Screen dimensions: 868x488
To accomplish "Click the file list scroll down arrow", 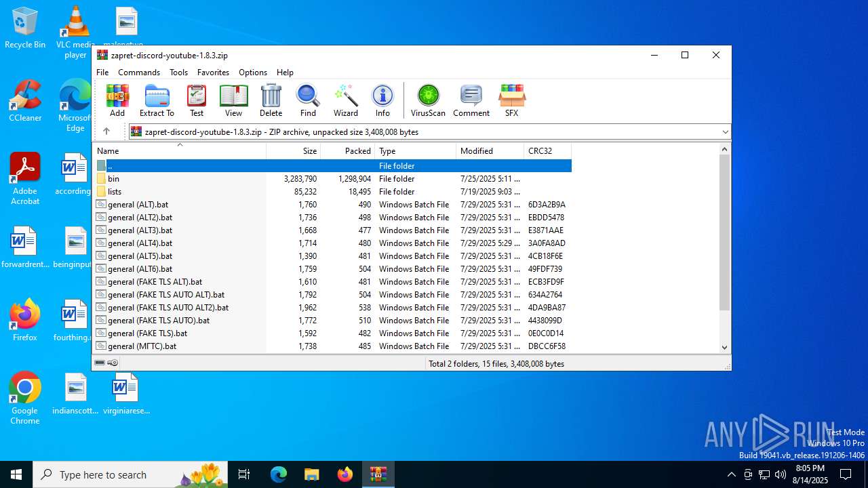I will 724,347.
